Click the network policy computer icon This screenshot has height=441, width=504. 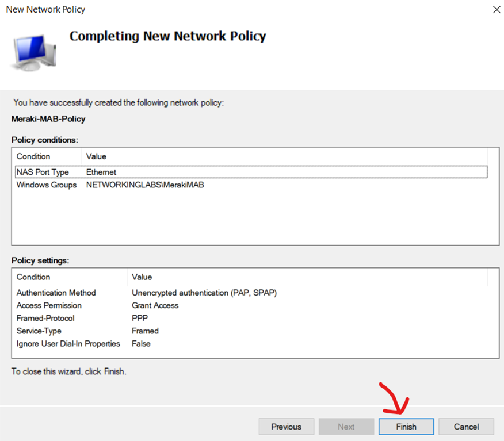point(33,53)
